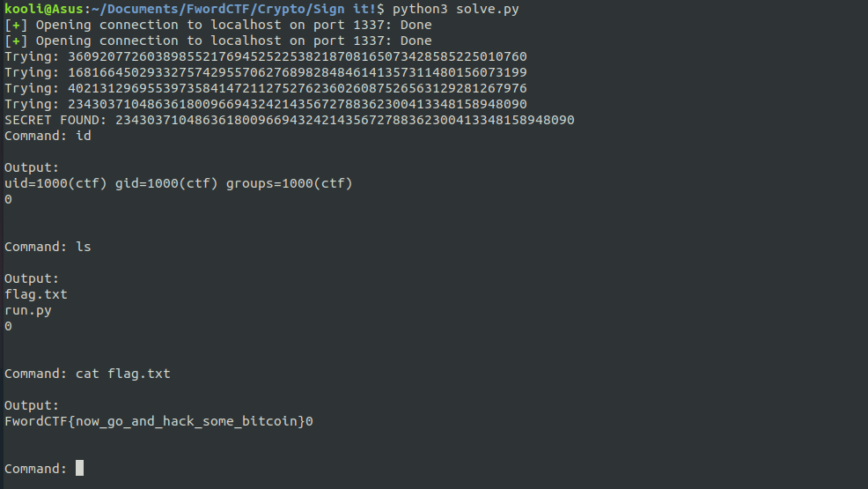Click the Command: id line
The width and height of the screenshot is (868, 489).
48,136
